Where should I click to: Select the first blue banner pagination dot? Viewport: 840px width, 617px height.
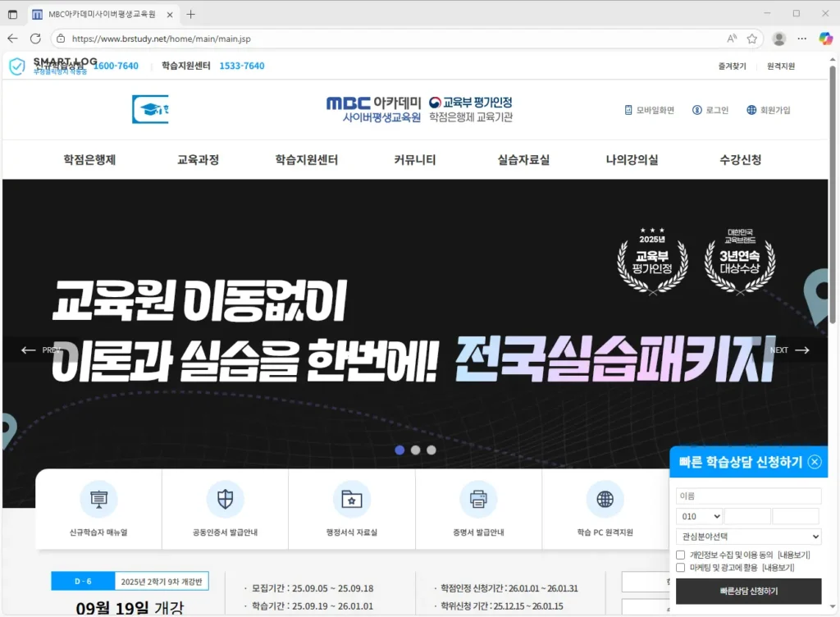[399, 450]
